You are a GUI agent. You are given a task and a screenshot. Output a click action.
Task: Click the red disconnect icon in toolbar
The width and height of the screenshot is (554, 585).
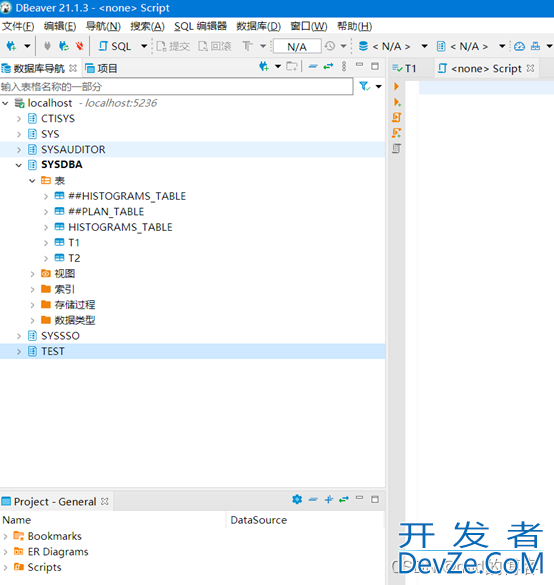(x=79, y=46)
